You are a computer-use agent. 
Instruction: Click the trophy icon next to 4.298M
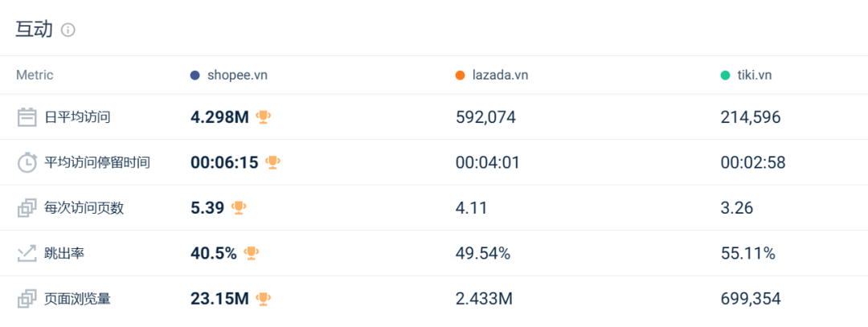tap(264, 116)
